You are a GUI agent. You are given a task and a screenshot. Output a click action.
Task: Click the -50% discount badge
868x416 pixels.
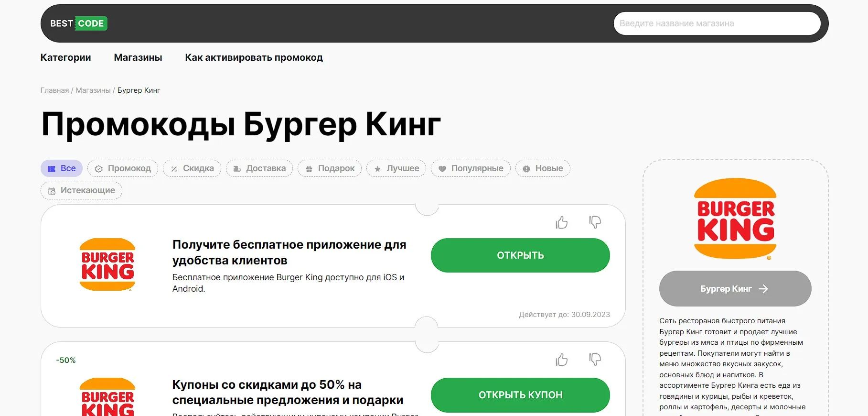pos(66,360)
